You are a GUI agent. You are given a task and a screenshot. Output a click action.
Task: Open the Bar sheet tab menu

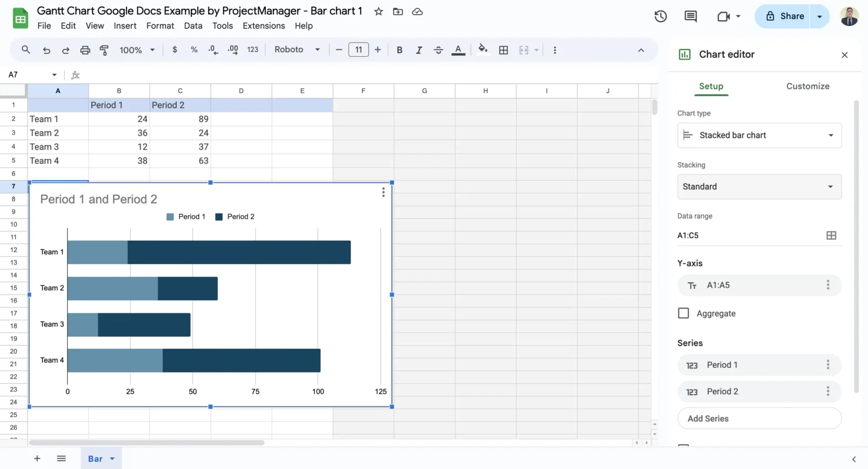(x=112, y=459)
